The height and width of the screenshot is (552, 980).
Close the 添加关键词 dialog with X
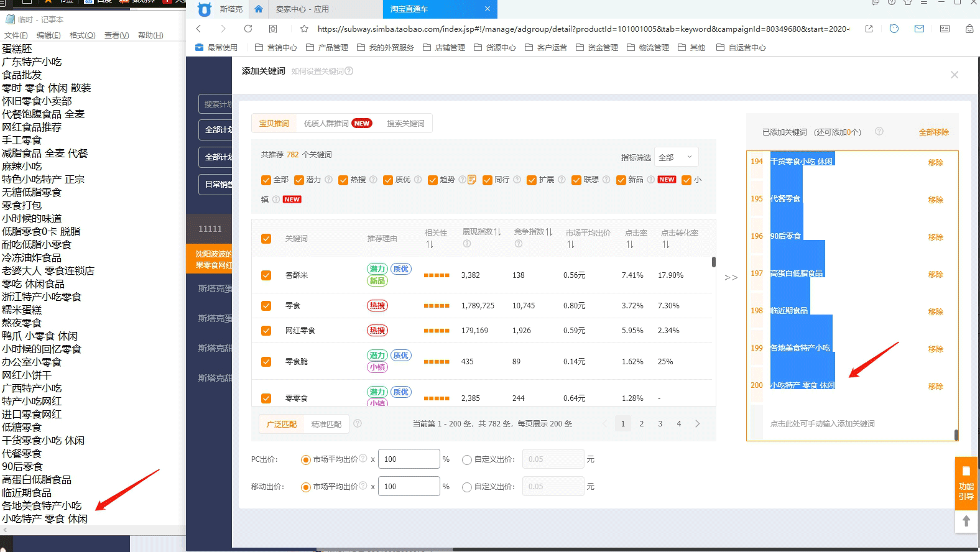pyautogui.click(x=954, y=75)
